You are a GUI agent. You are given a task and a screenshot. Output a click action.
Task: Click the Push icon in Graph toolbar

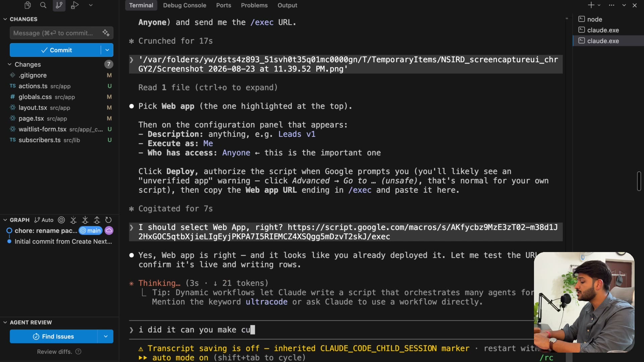click(x=97, y=220)
